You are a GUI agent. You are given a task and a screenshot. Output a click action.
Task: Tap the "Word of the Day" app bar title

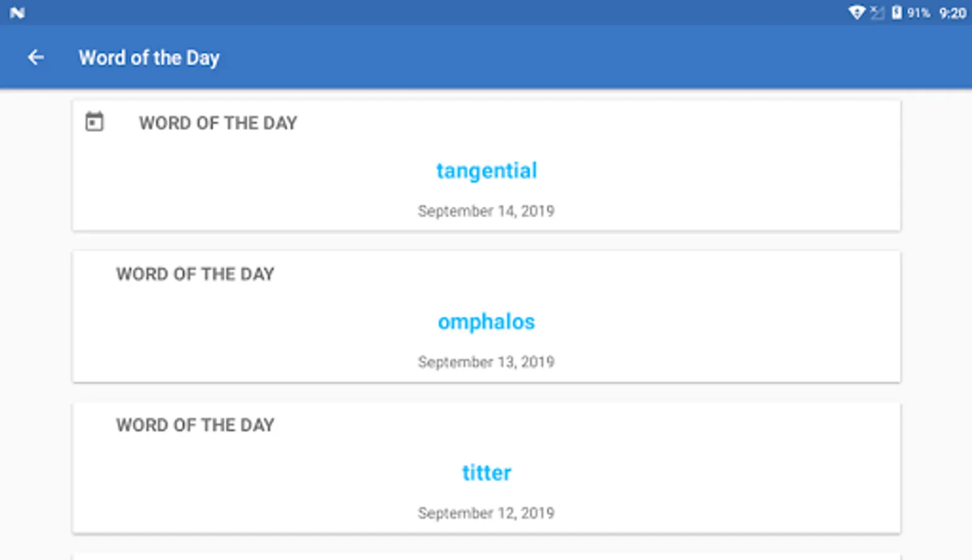point(149,58)
